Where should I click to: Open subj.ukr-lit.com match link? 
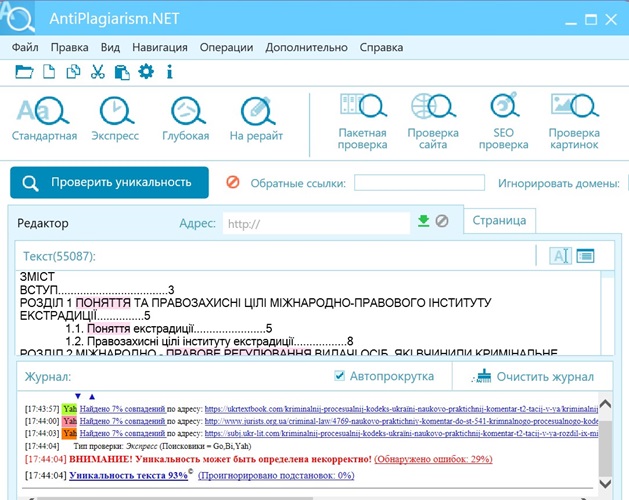click(401, 433)
